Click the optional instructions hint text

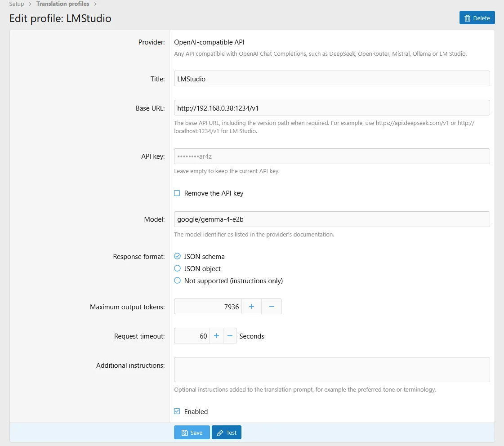pyautogui.click(x=305, y=390)
